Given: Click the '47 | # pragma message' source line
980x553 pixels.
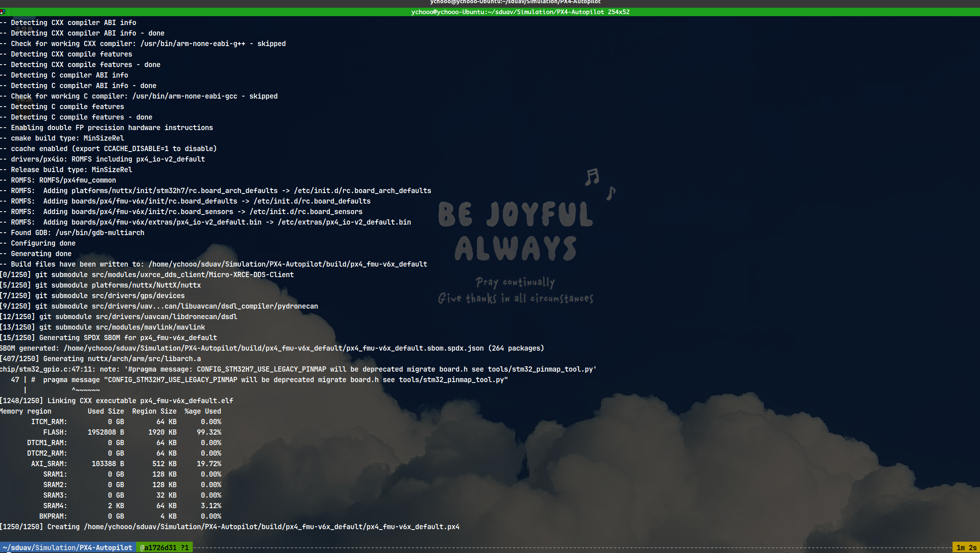Looking at the screenshot, I should (259, 380).
